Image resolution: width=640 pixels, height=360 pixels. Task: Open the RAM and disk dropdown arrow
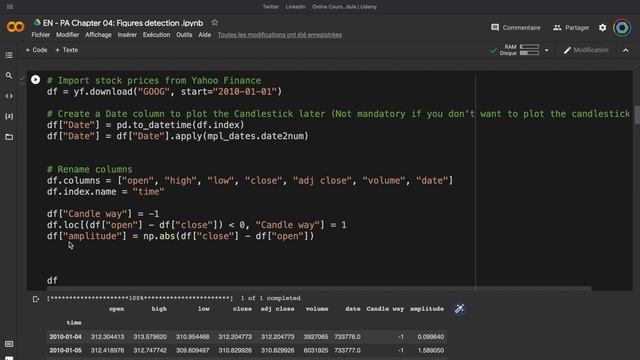(x=547, y=50)
